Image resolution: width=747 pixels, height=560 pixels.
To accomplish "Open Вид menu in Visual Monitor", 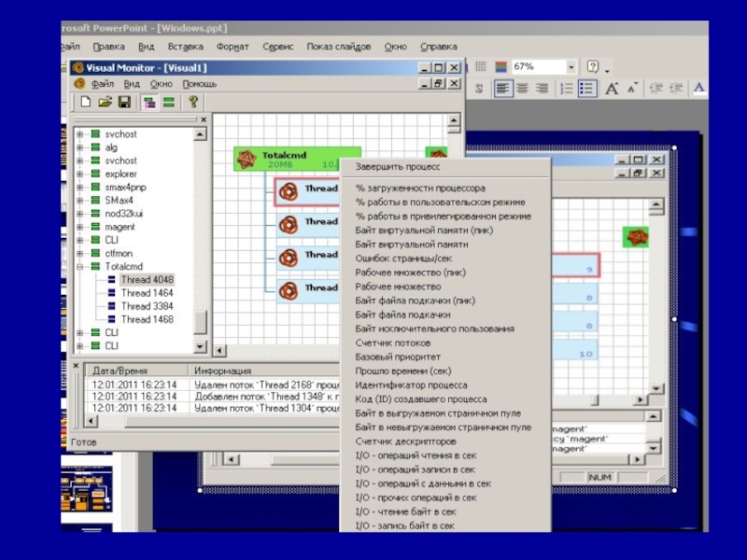I will (132, 84).
